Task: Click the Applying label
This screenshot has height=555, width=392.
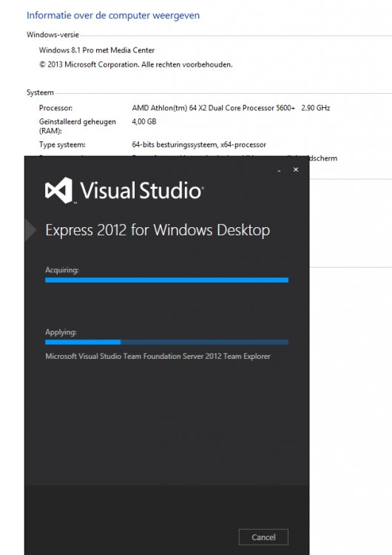Action: (61, 332)
